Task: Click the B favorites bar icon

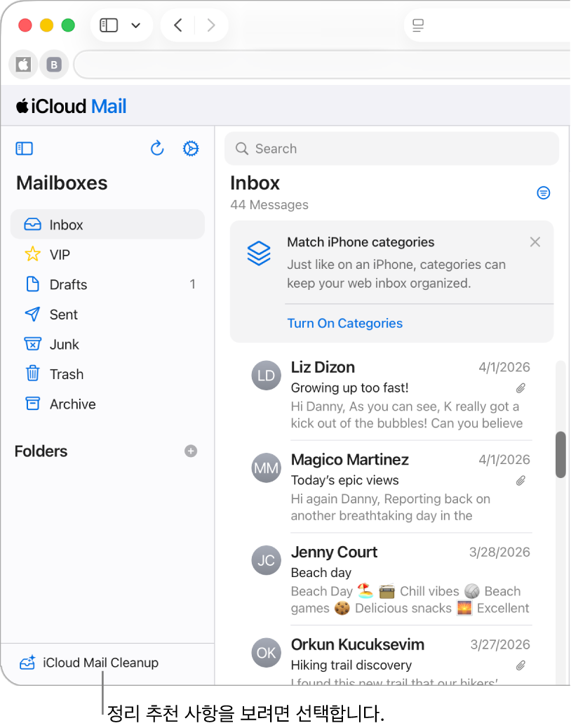Action: click(54, 64)
